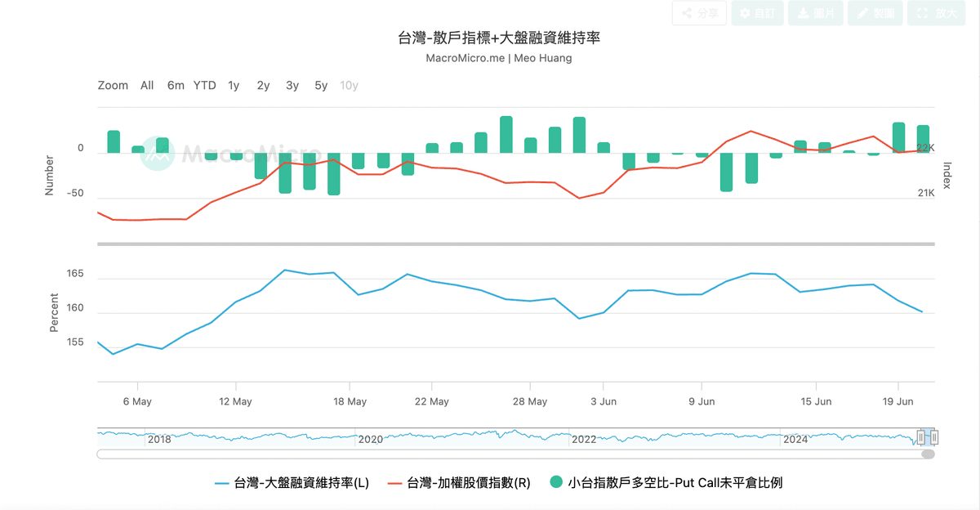This screenshot has width=980, height=510.
Task: Click the 18 May x-axis label
Action: coord(350,401)
